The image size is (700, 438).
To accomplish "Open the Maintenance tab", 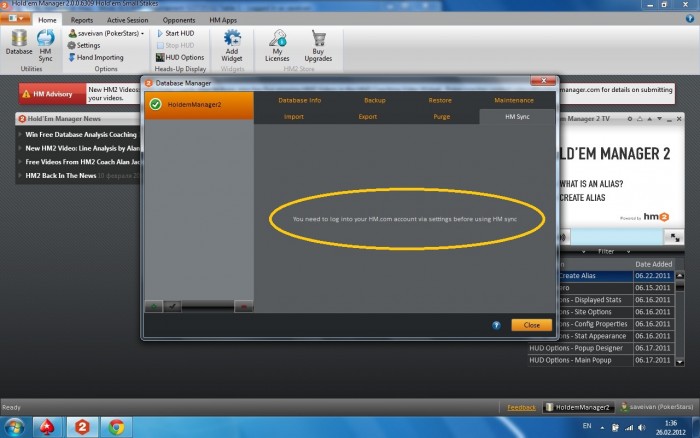I will (x=514, y=100).
